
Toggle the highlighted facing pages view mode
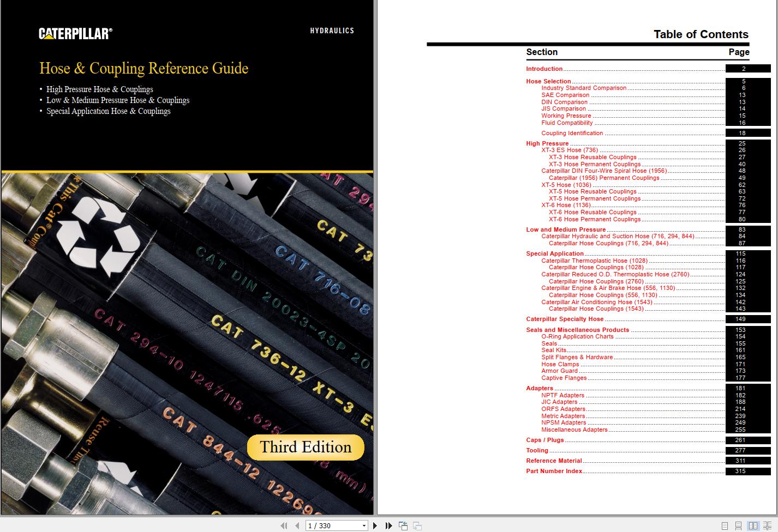coord(753,525)
